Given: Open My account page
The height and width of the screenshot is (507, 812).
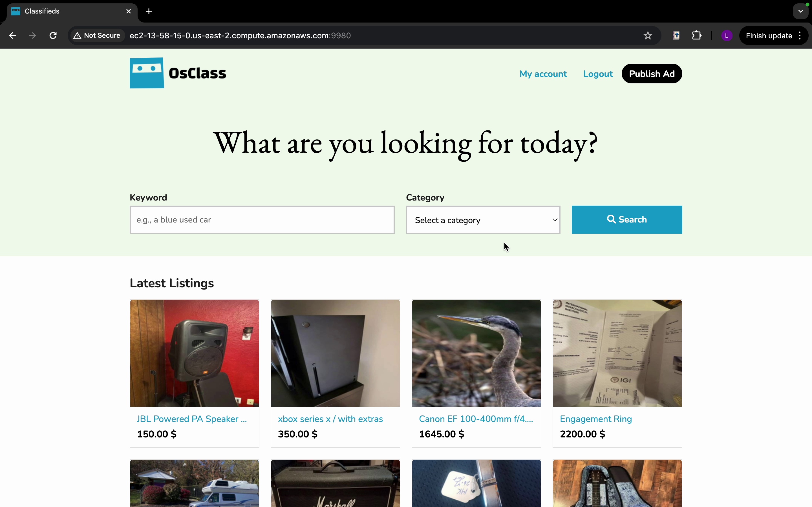Looking at the screenshot, I should (x=543, y=74).
